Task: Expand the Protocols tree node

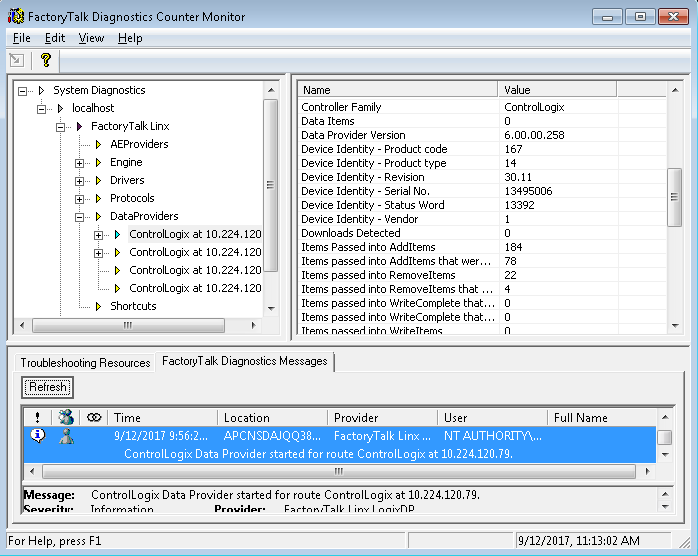Action: tap(80, 198)
